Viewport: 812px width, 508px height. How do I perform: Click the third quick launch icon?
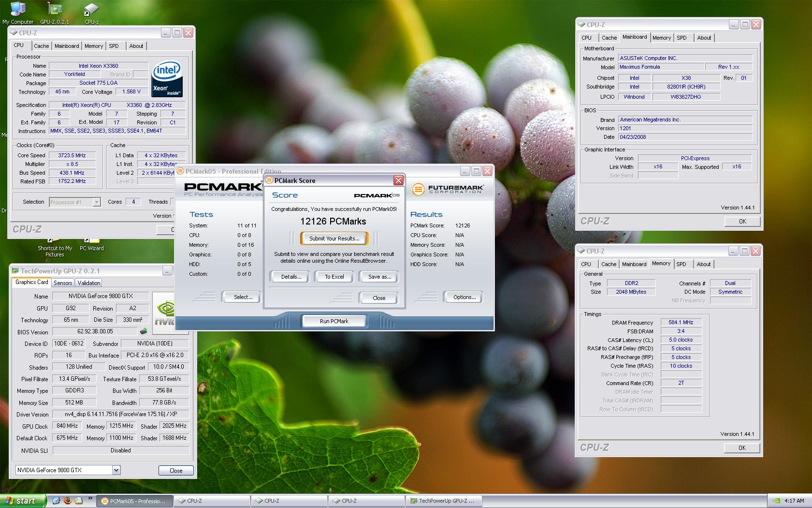(78, 501)
